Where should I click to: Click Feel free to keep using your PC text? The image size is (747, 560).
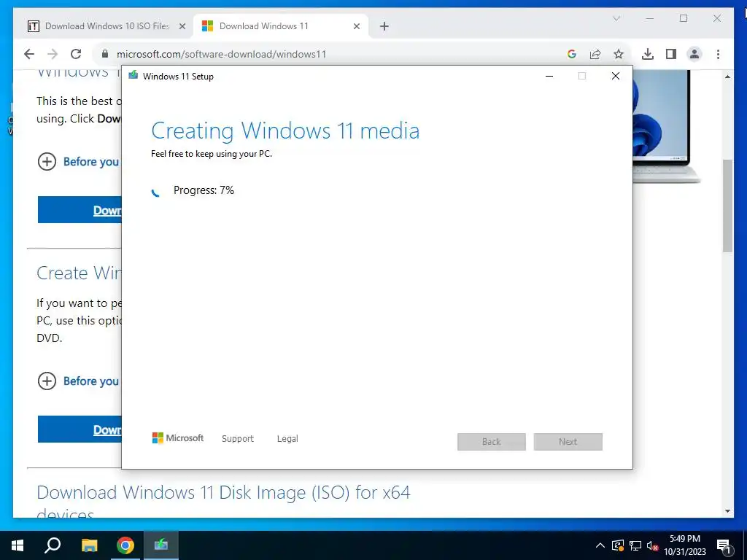click(x=212, y=154)
